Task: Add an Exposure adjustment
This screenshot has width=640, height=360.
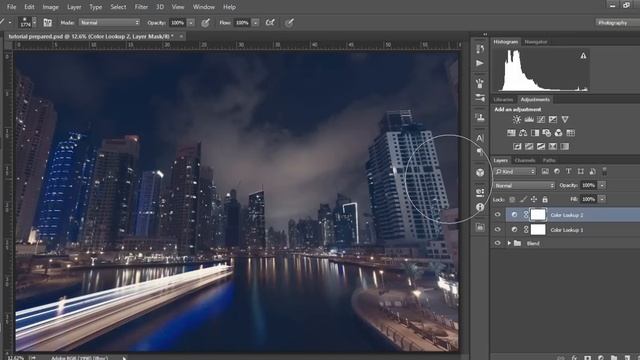Action: [553, 120]
